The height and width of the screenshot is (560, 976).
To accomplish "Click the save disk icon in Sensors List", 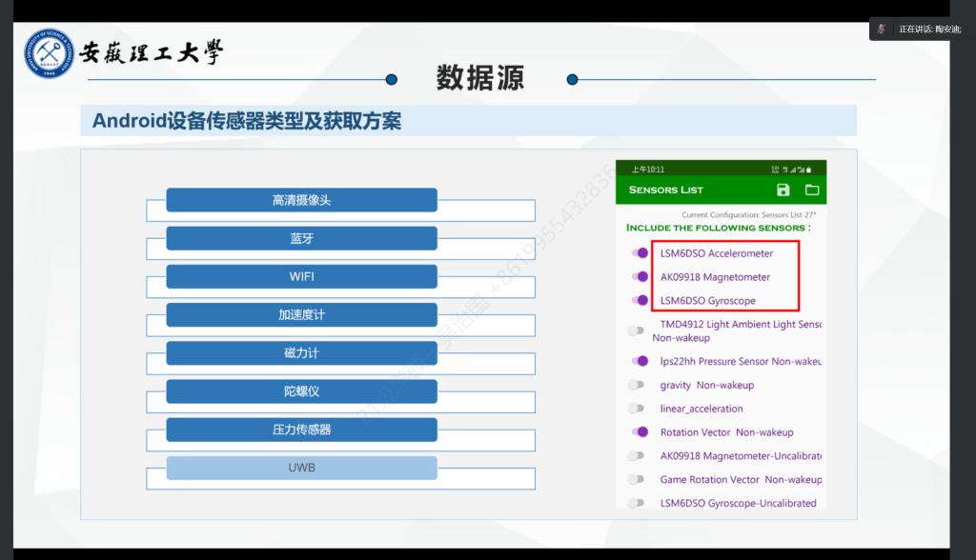I will (783, 190).
